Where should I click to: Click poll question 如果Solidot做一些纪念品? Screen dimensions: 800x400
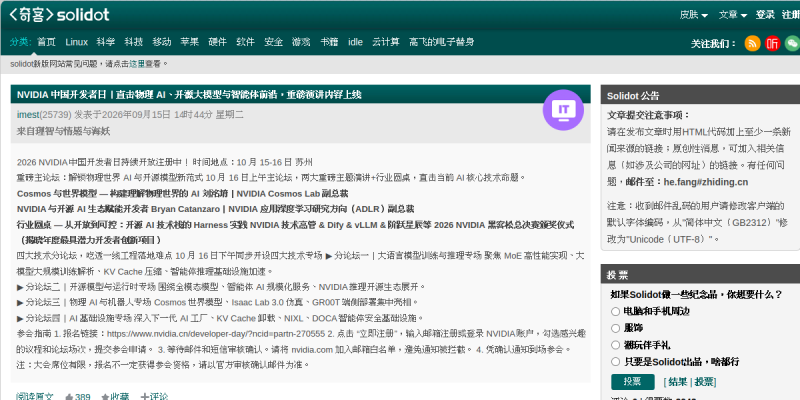pyautogui.click(x=696, y=294)
